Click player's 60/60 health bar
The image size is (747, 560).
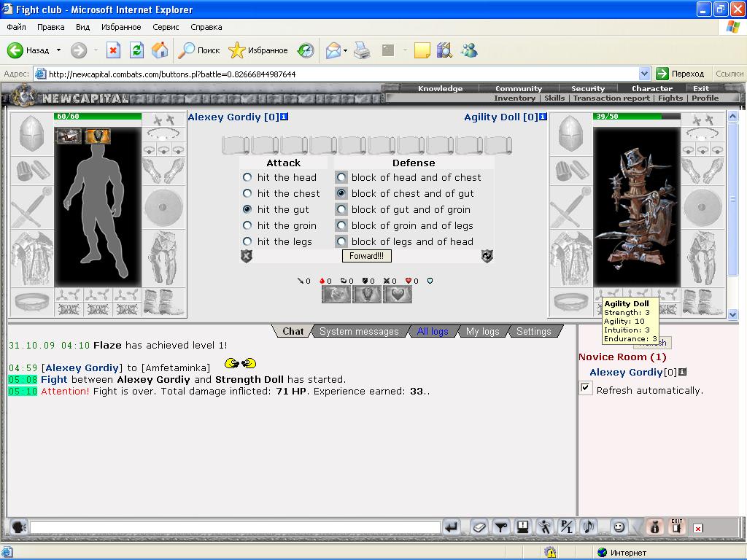[x=98, y=116]
